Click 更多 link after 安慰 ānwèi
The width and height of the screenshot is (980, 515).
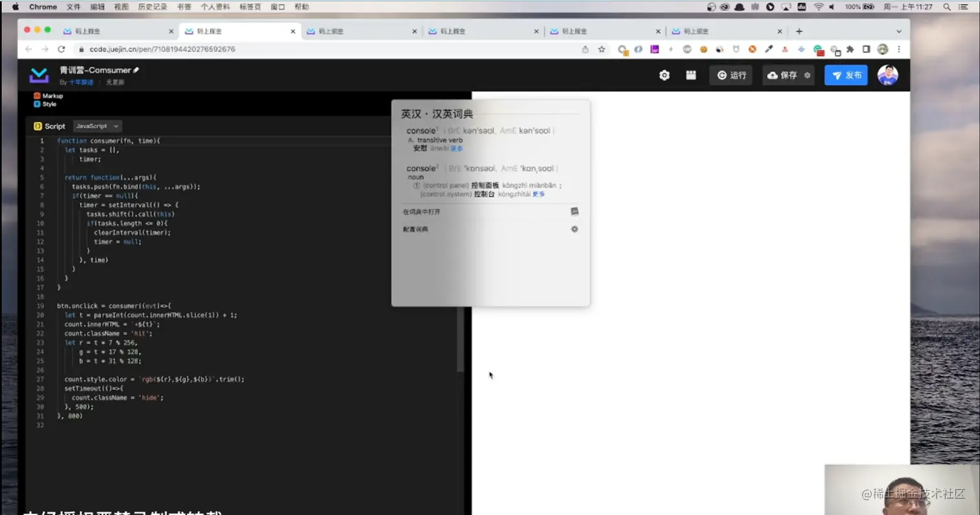457,149
